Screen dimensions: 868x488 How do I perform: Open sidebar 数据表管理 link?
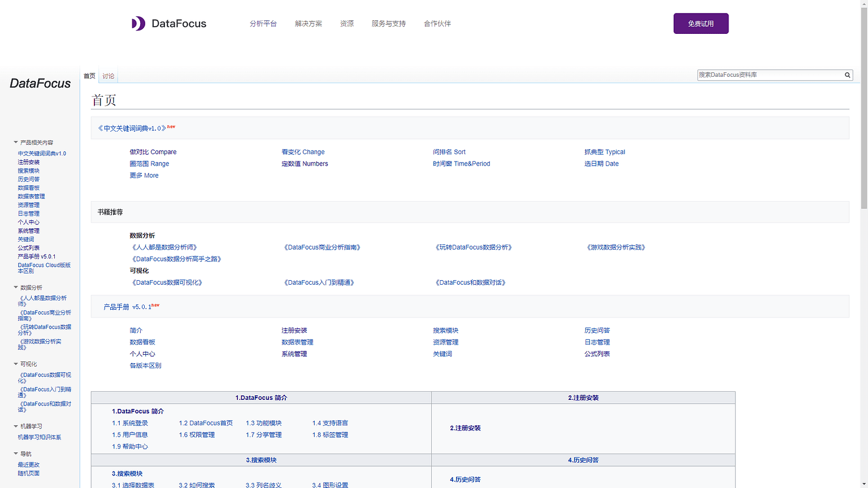(31, 197)
